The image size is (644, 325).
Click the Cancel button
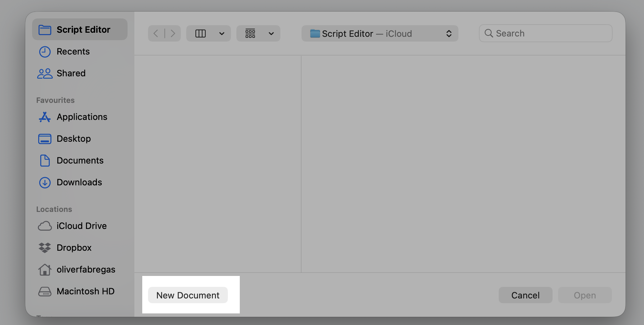(525, 295)
